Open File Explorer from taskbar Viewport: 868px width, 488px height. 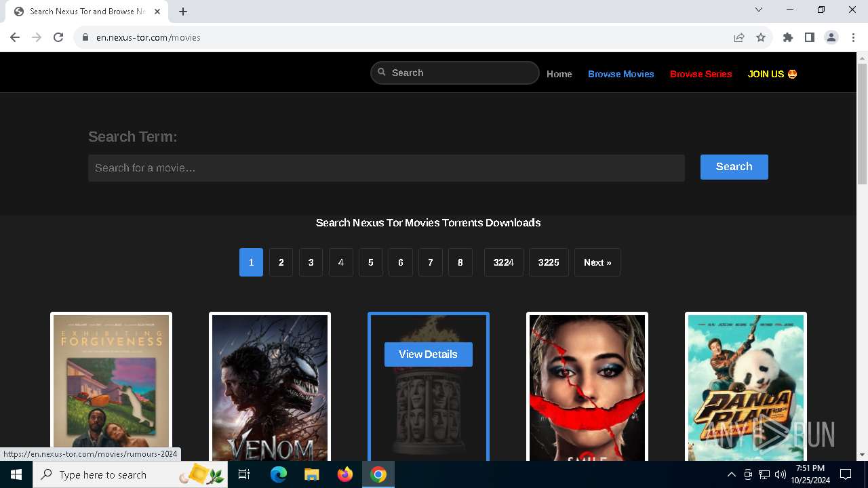[x=311, y=474]
